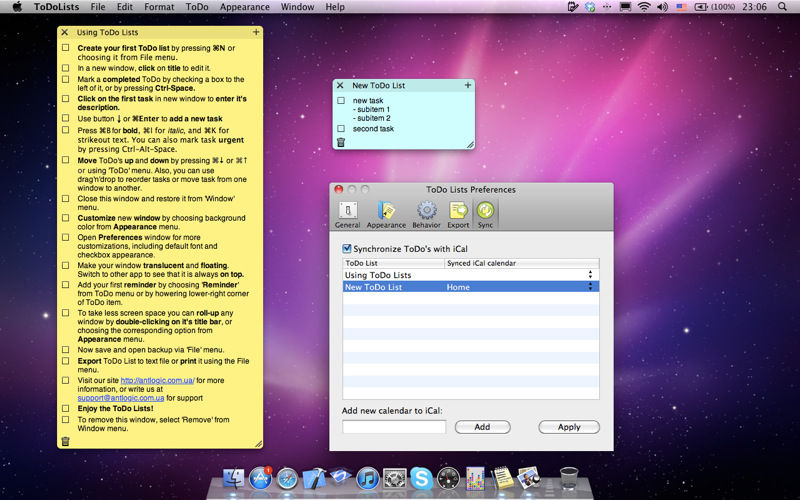Click the trash icon in the cyan note
The width and height of the screenshot is (800, 500).
point(341,142)
